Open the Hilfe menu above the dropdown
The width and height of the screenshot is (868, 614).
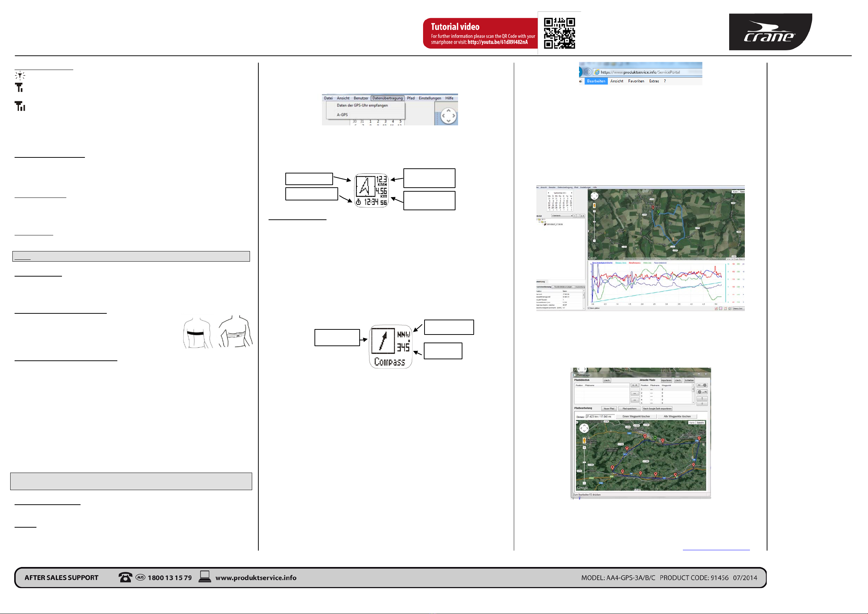pos(449,98)
